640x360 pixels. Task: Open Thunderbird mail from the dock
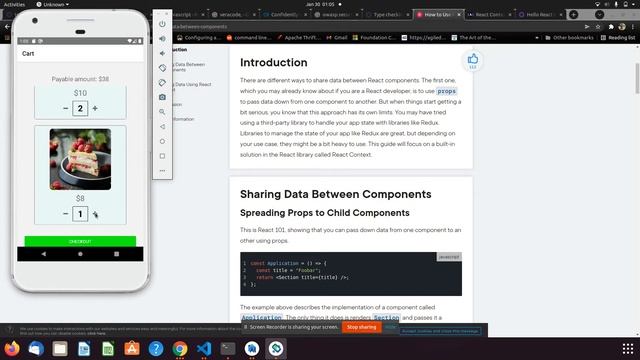(36, 349)
